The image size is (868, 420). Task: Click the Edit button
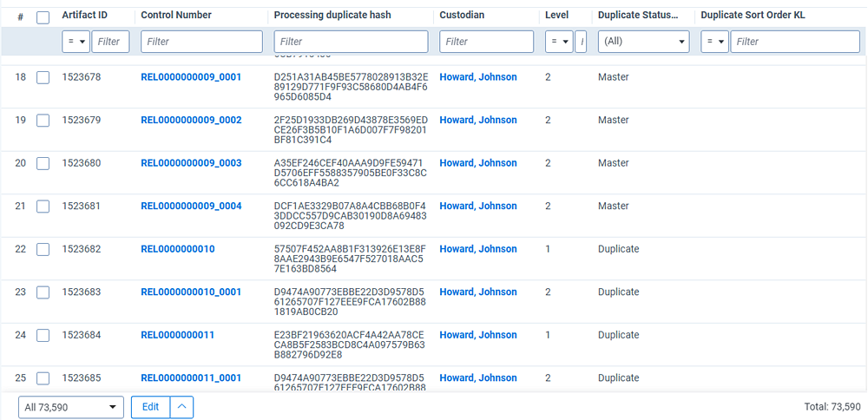click(x=150, y=407)
